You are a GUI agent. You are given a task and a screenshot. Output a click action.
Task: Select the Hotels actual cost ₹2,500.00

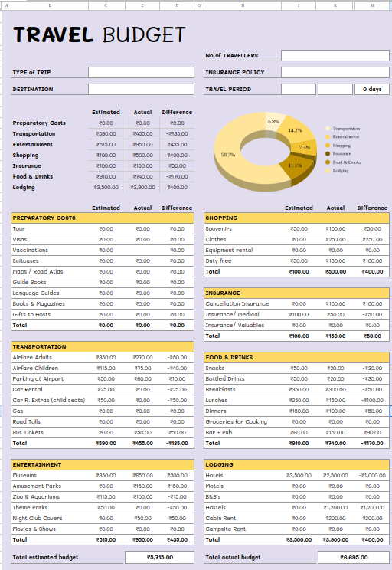[x=335, y=476]
